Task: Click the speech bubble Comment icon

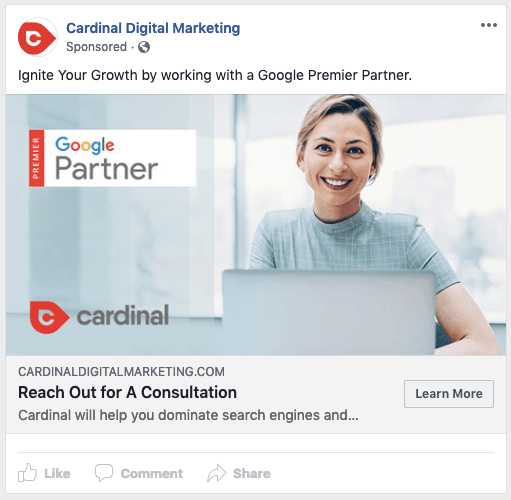Action: 104,473
